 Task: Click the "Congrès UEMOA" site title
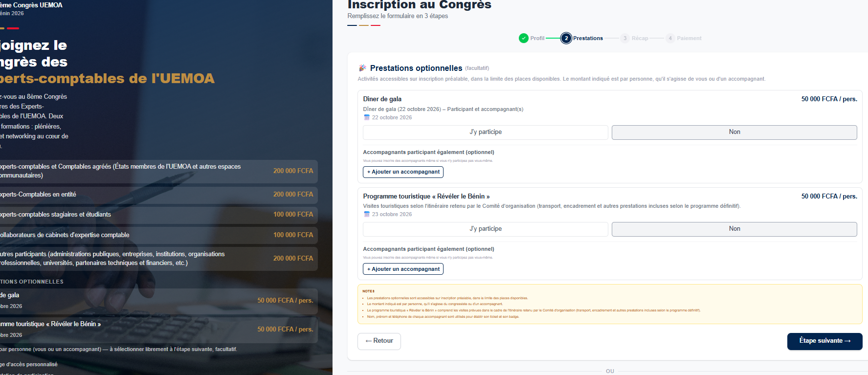[x=31, y=5]
